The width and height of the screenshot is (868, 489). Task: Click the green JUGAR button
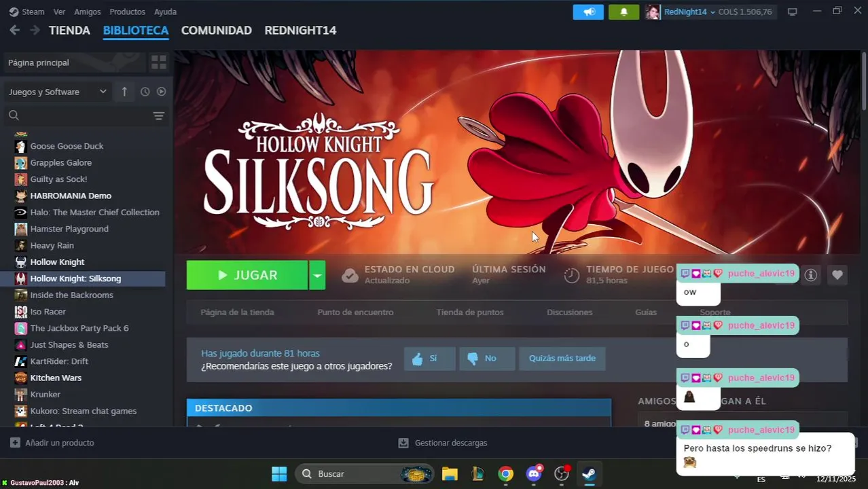click(x=247, y=275)
